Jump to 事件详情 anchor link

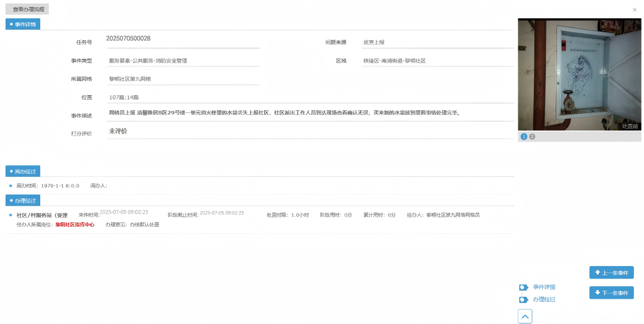click(544, 287)
